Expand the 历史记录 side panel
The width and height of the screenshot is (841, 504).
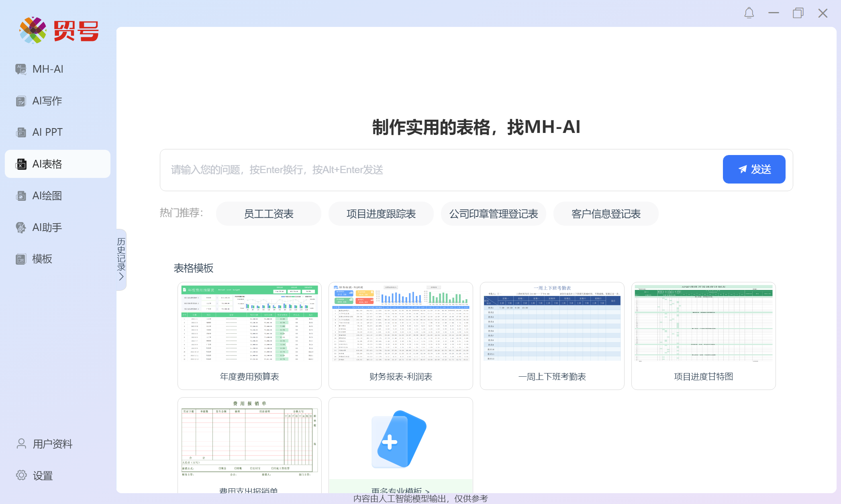[x=121, y=259]
